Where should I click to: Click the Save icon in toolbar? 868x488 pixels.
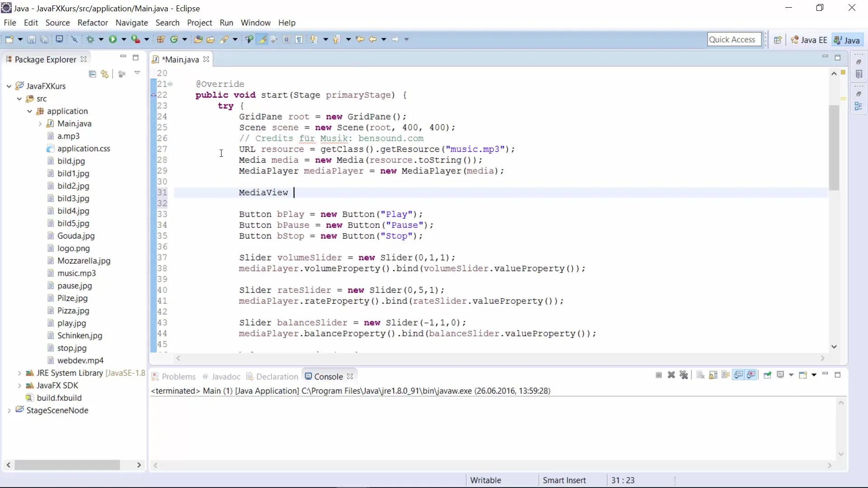click(x=32, y=39)
